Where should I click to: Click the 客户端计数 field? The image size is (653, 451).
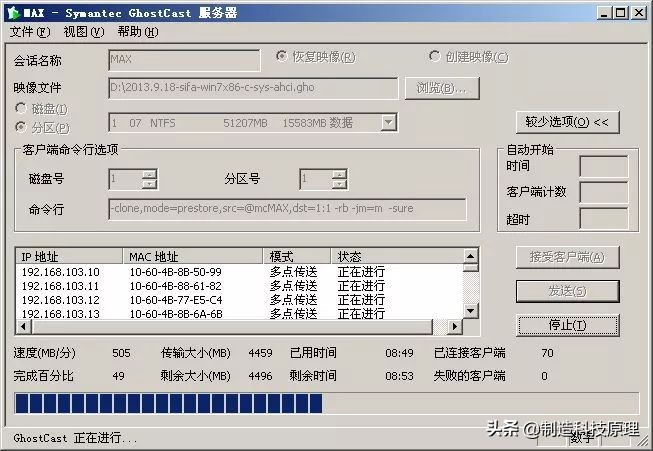pos(603,192)
